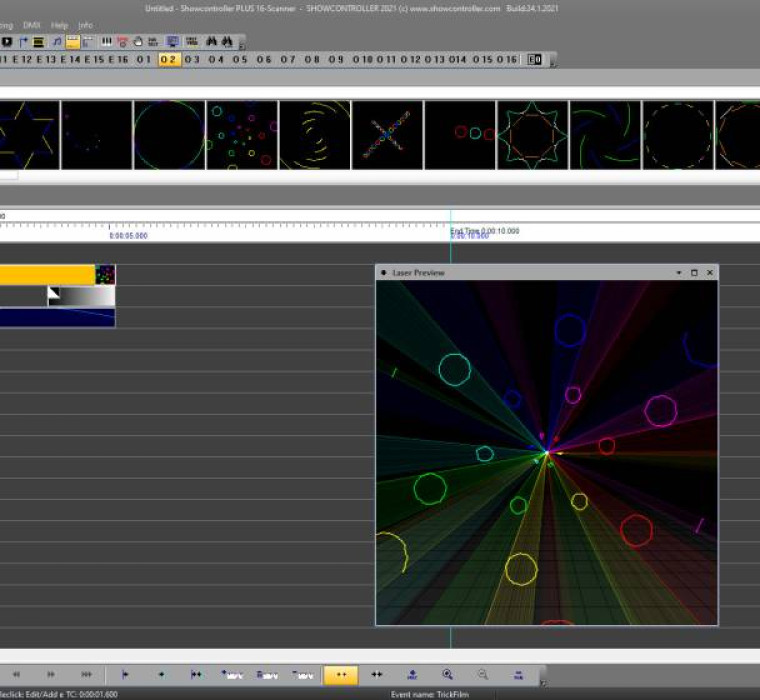Open the Laser Preview window dropdown arrow
The height and width of the screenshot is (700, 760).
[x=679, y=272]
